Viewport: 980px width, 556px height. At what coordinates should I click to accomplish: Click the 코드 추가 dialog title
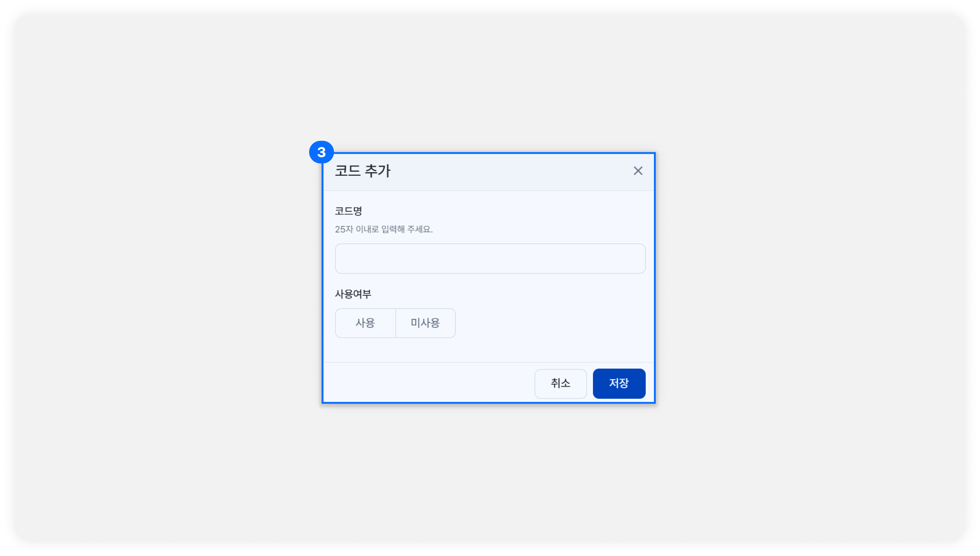pos(362,171)
